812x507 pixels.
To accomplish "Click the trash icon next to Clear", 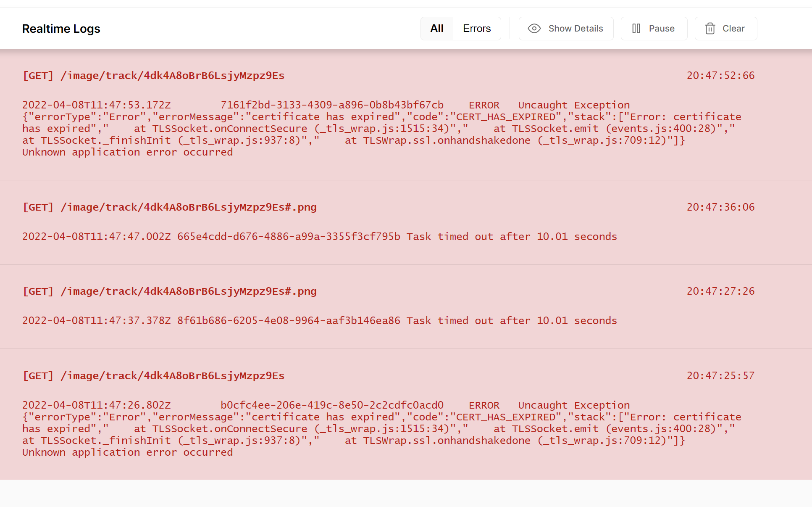I will pyautogui.click(x=710, y=28).
